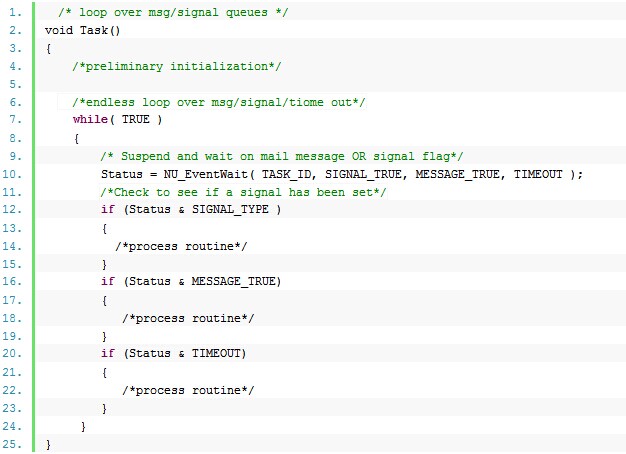Click the "preliminary initialization" comment

(177, 66)
